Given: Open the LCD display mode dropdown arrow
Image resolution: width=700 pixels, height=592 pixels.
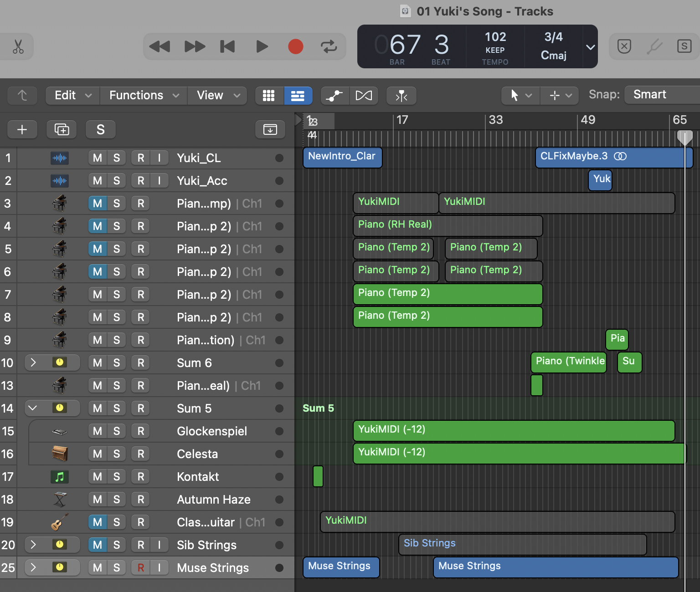Looking at the screenshot, I should [x=590, y=47].
